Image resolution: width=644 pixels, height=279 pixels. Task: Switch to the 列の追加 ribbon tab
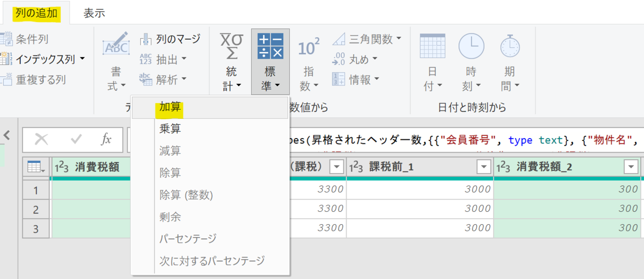36,13
